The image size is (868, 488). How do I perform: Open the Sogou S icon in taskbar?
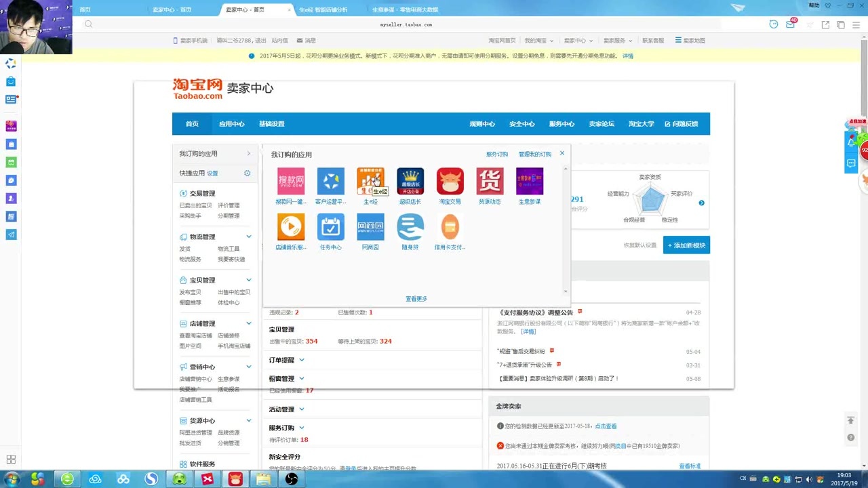[x=151, y=479]
